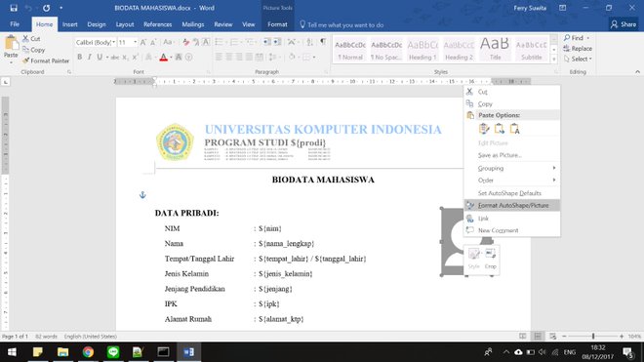Click the Share button
This screenshot has height=362, width=644.
click(624, 24)
